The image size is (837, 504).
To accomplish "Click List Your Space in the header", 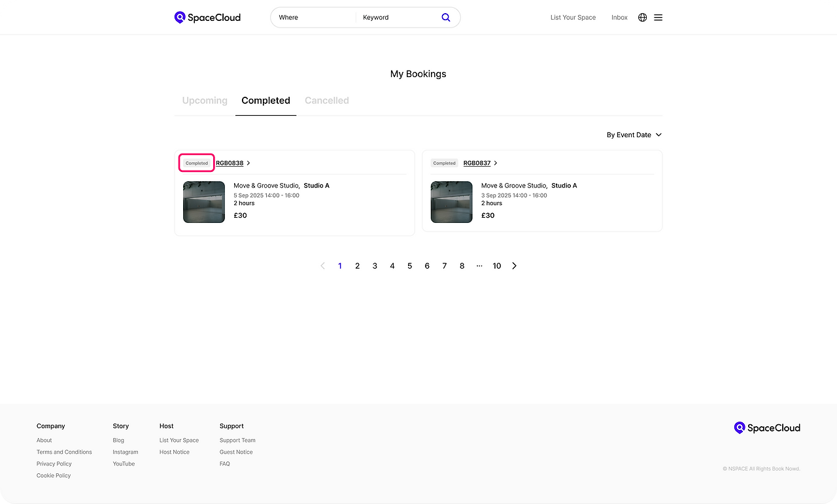I will pos(573,18).
